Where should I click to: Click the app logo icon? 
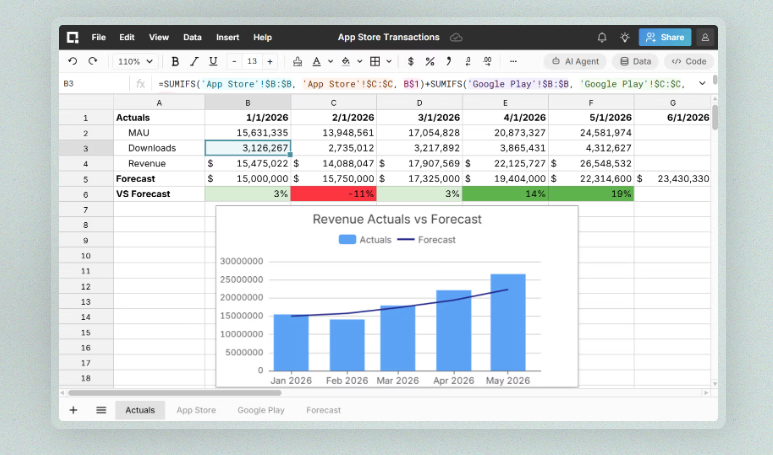tap(73, 37)
